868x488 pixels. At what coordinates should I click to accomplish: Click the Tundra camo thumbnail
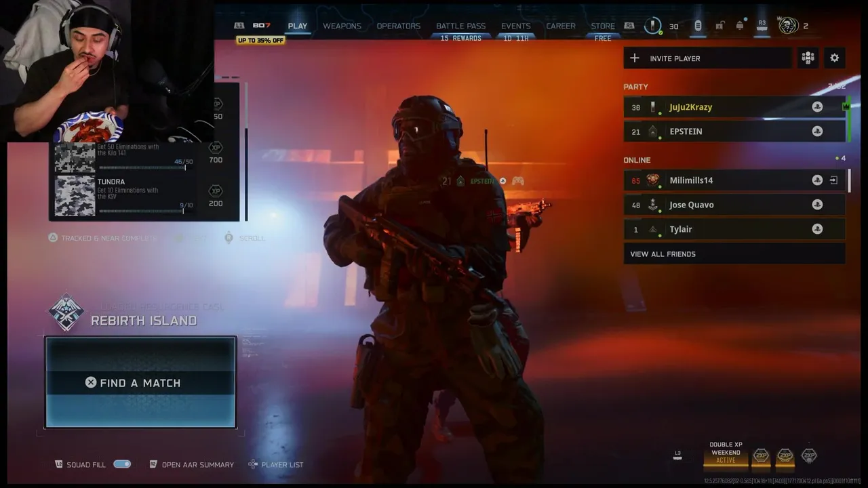(x=75, y=196)
